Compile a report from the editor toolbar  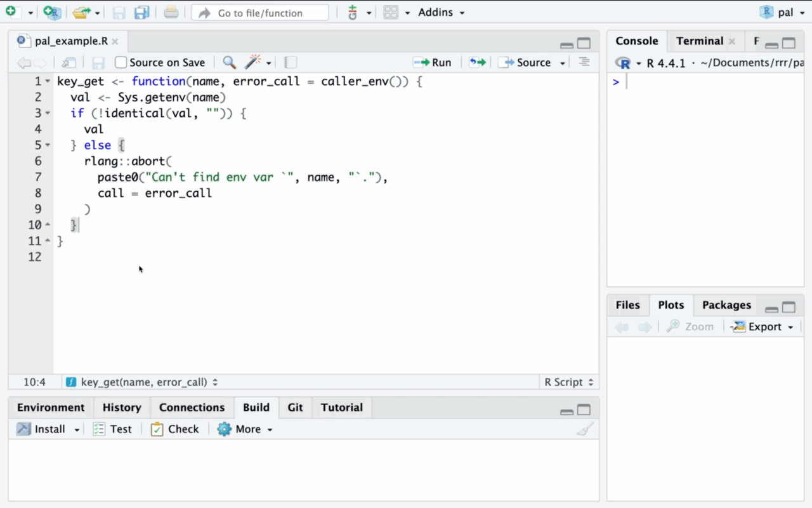pyautogui.click(x=290, y=62)
